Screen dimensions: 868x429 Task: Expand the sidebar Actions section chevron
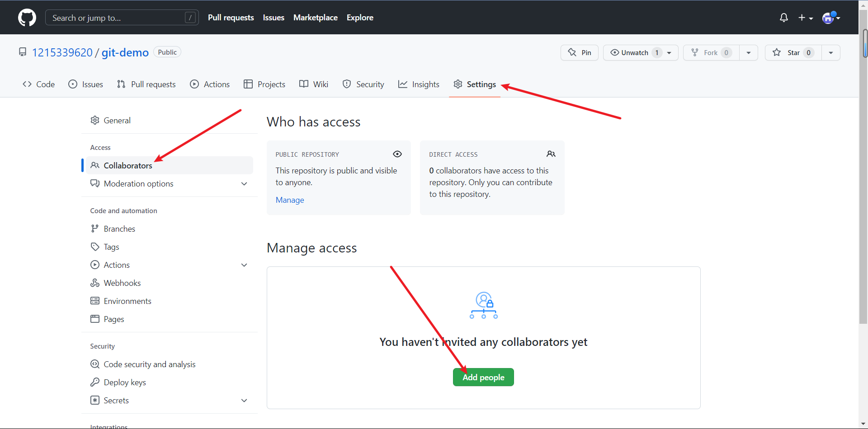pyautogui.click(x=244, y=265)
